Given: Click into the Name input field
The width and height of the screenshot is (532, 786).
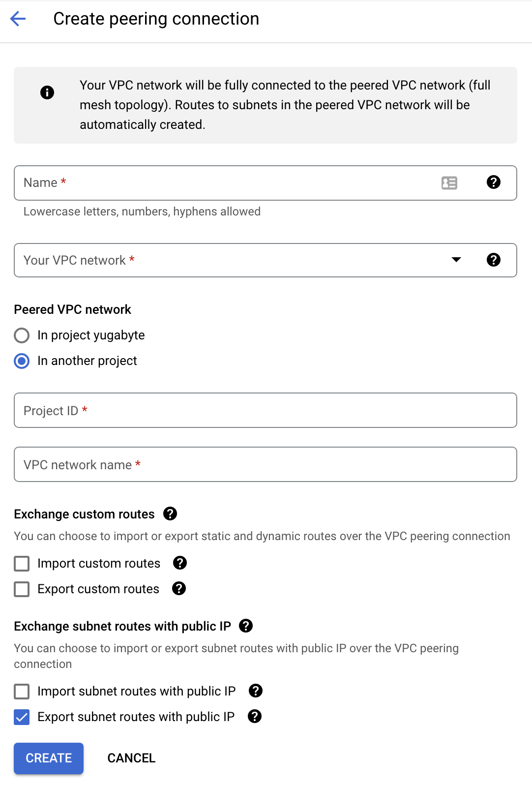Looking at the screenshot, I should coord(197,182).
